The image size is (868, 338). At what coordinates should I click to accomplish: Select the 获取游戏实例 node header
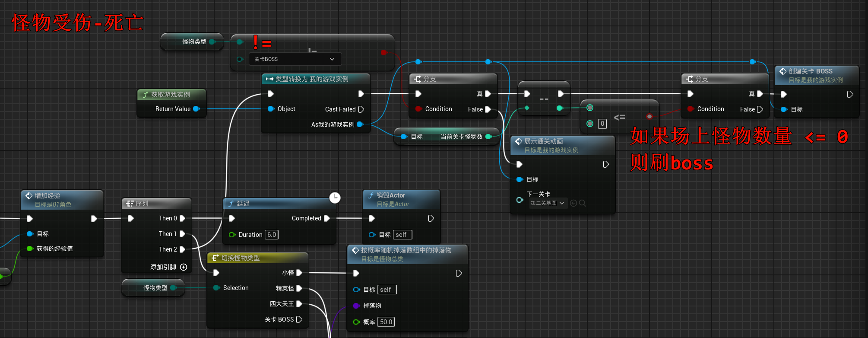pyautogui.click(x=171, y=95)
